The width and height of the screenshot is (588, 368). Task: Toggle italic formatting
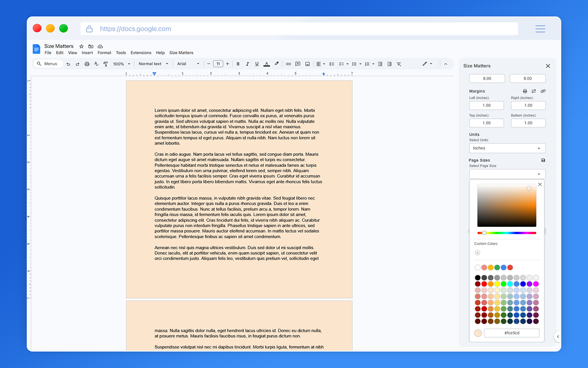pos(247,64)
